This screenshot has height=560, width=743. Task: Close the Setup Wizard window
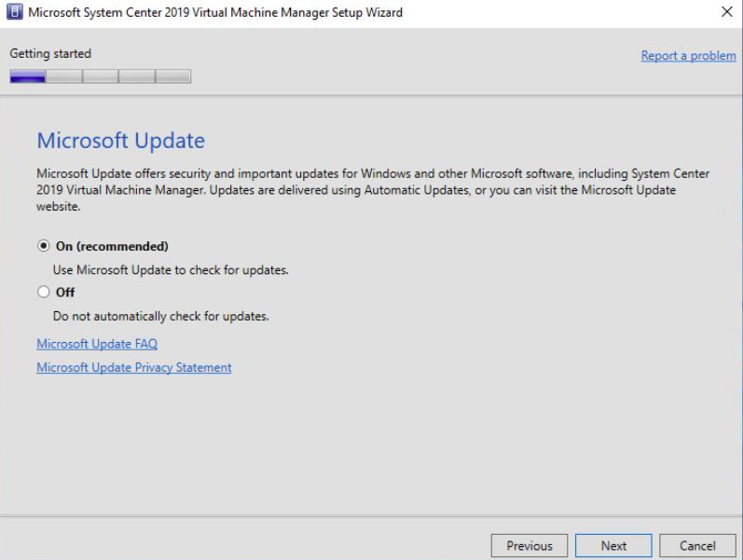click(727, 12)
